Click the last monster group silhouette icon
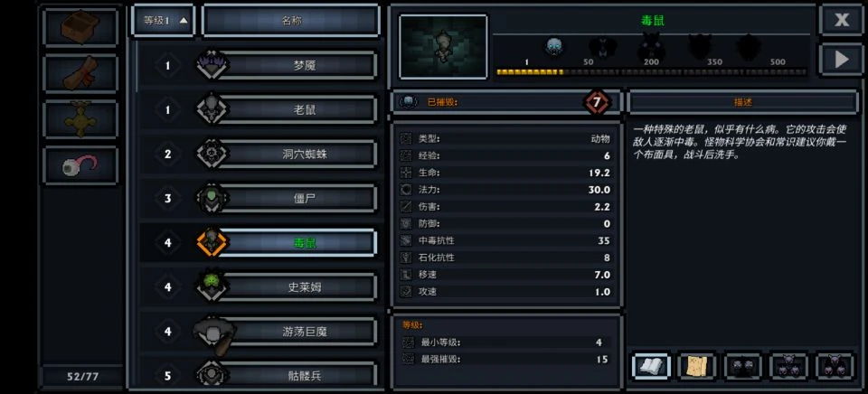The width and height of the screenshot is (868, 394). [835, 366]
